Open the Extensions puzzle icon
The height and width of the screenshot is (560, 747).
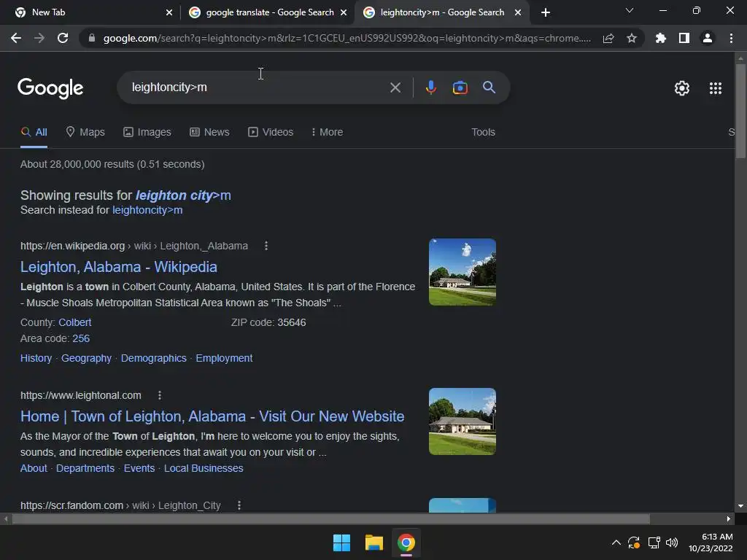click(661, 38)
